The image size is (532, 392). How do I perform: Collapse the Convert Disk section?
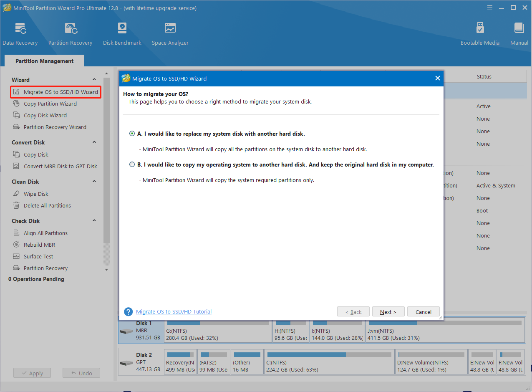[94, 142]
